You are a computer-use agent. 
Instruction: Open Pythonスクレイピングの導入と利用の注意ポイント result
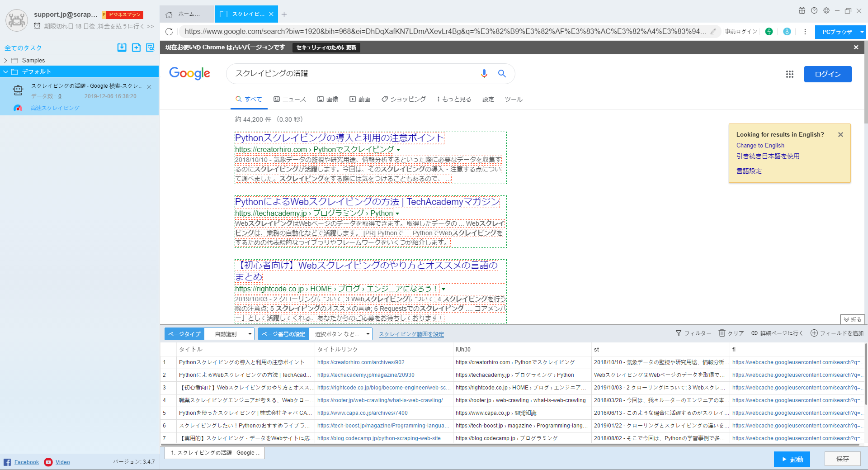point(340,138)
